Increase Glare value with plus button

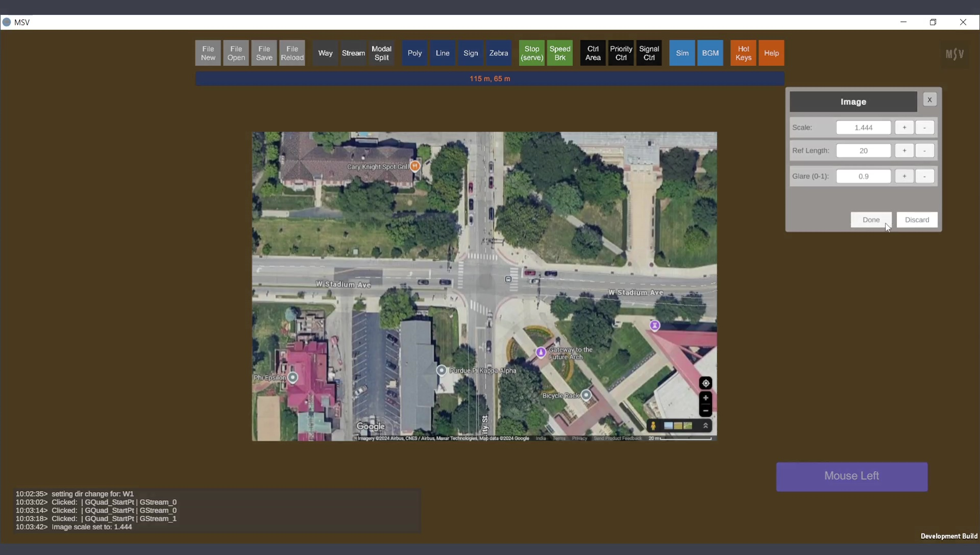point(904,176)
